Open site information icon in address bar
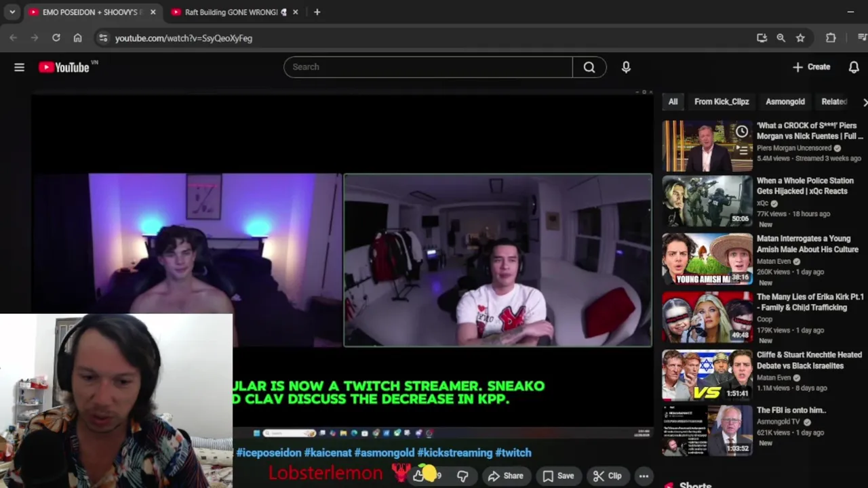This screenshot has height=488, width=868. pyautogui.click(x=103, y=38)
